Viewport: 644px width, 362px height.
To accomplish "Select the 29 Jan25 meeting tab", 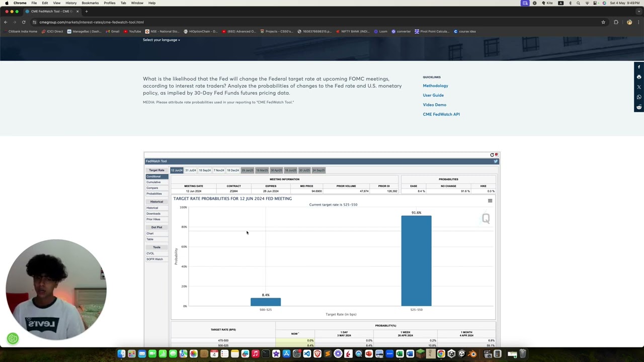I will 248,170.
